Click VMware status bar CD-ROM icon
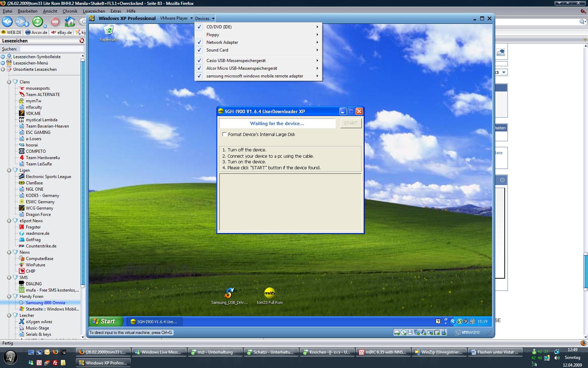Viewport: 588px width, 368px height. 404,332
